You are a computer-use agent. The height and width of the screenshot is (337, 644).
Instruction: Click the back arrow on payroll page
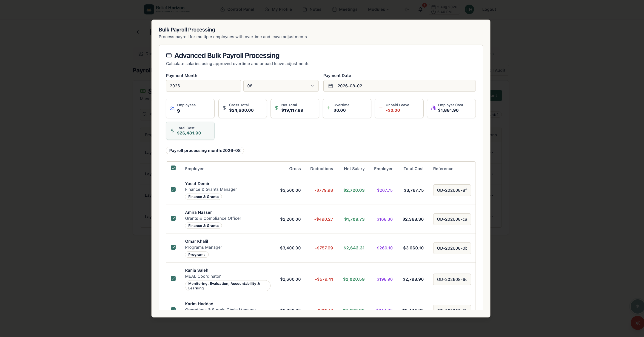(139, 32)
